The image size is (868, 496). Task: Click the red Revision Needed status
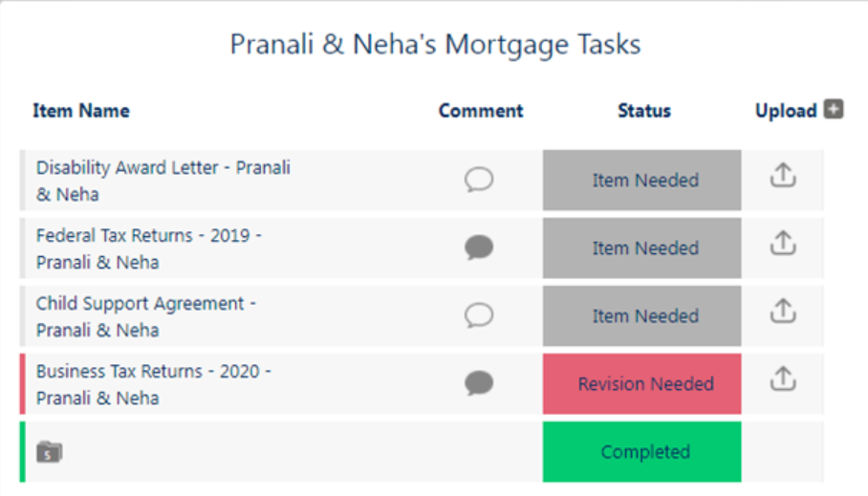(x=642, y=383)
